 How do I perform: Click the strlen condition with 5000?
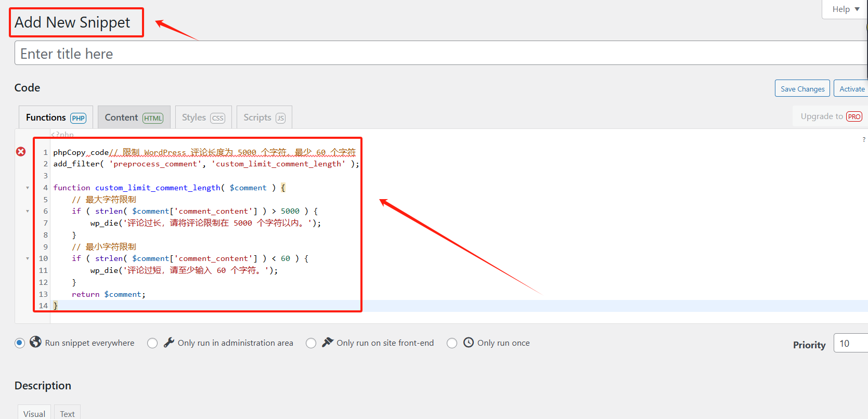195,211
